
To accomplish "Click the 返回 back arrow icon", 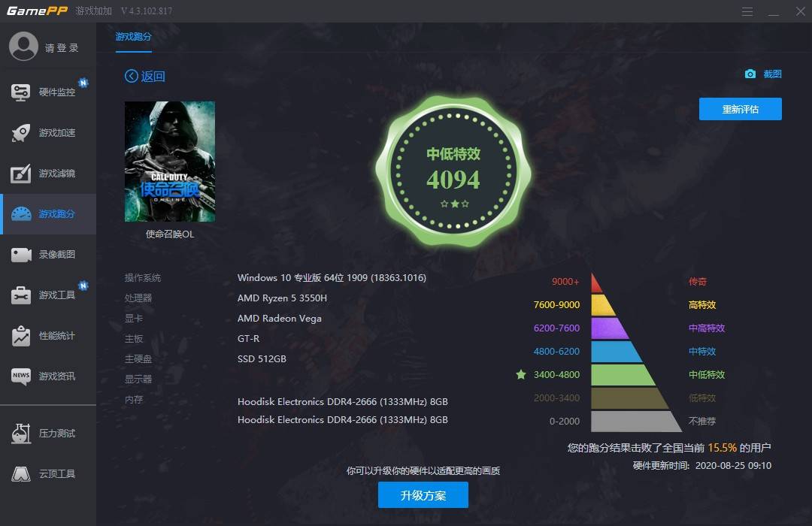I will 132,76.
